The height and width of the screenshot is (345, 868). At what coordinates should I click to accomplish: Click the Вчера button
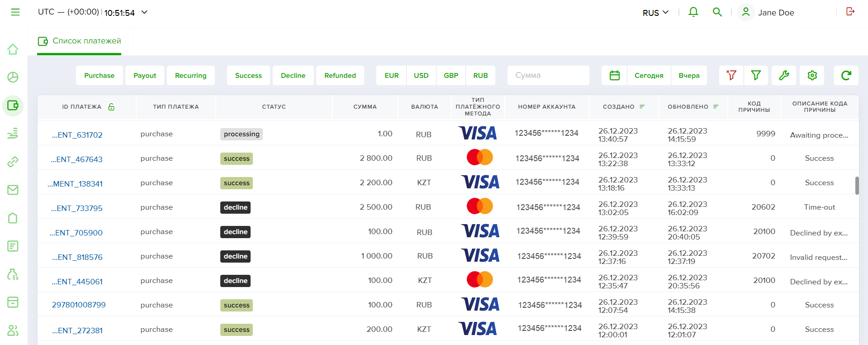tap(689, 75)
